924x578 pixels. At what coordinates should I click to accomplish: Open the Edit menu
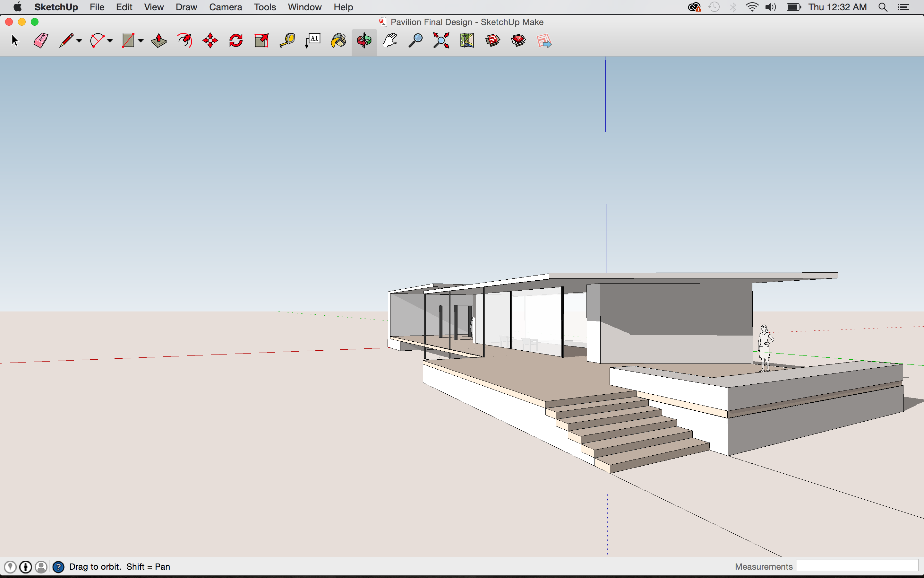coord(124,7)
